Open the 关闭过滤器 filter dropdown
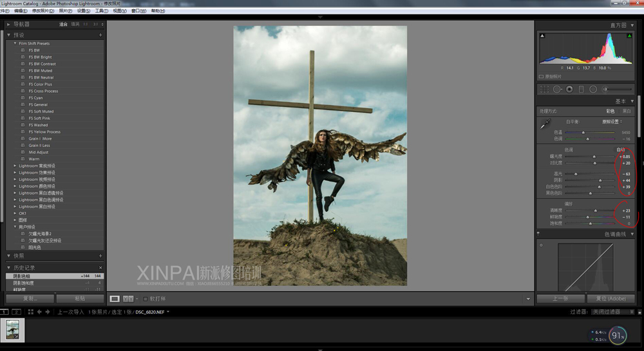Screen dimensions: 644x351 click(x=613, y=312)
